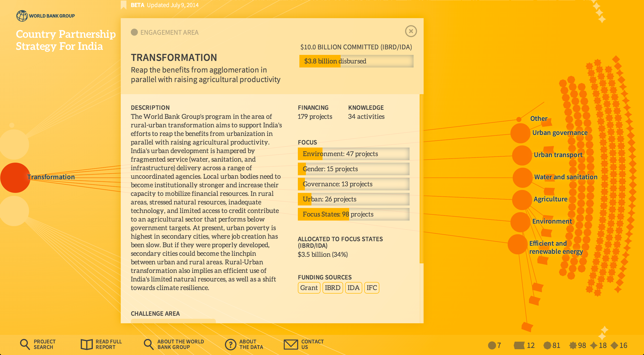Click the Transformation label
The width and height of the screenshot is (644, 355).
[51, 177]
